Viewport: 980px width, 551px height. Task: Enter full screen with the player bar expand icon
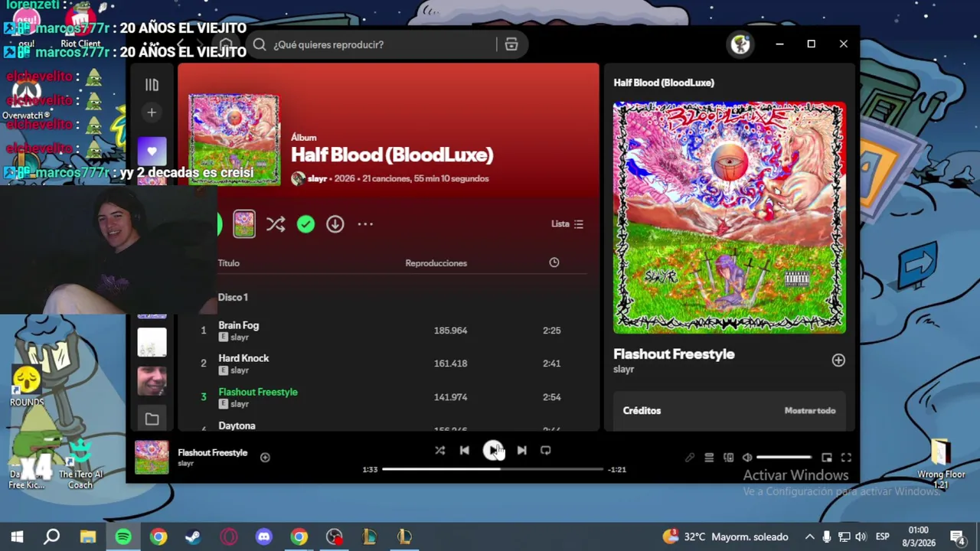(x=846, y=458)
